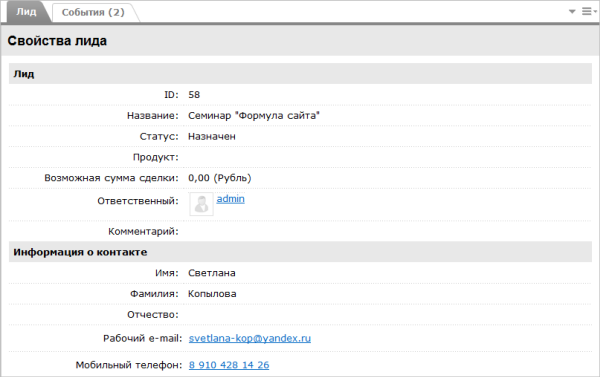Click the amount 0,00 (Рубль)

click(220, 178)
